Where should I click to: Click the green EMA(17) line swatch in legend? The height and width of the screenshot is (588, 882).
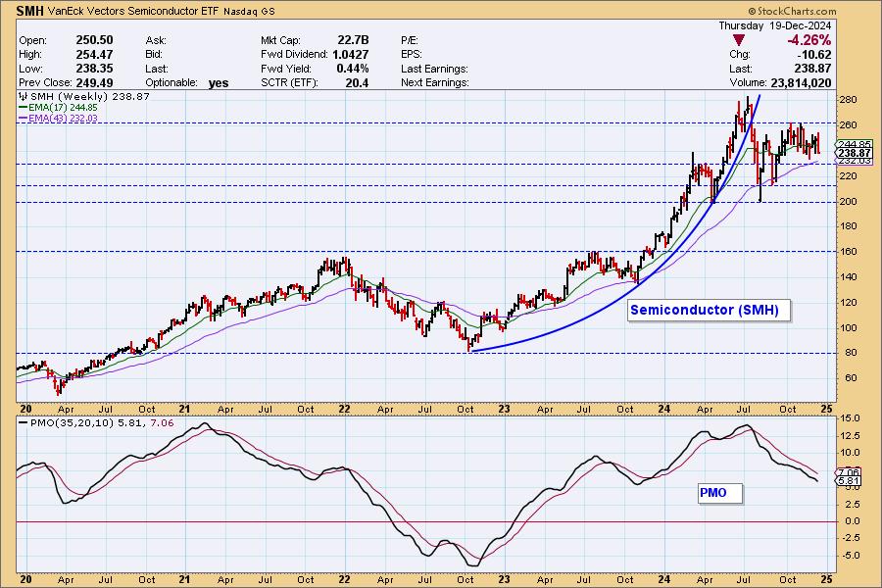click(24, 108)
